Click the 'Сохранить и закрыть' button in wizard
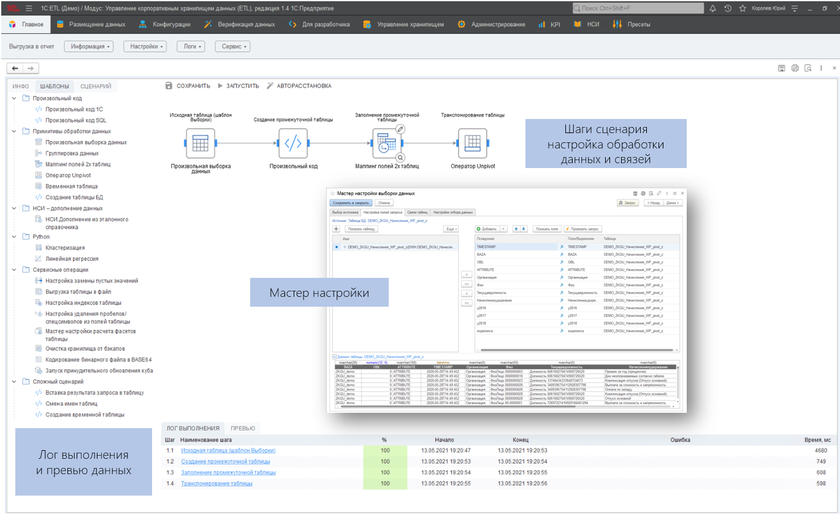 353,202
